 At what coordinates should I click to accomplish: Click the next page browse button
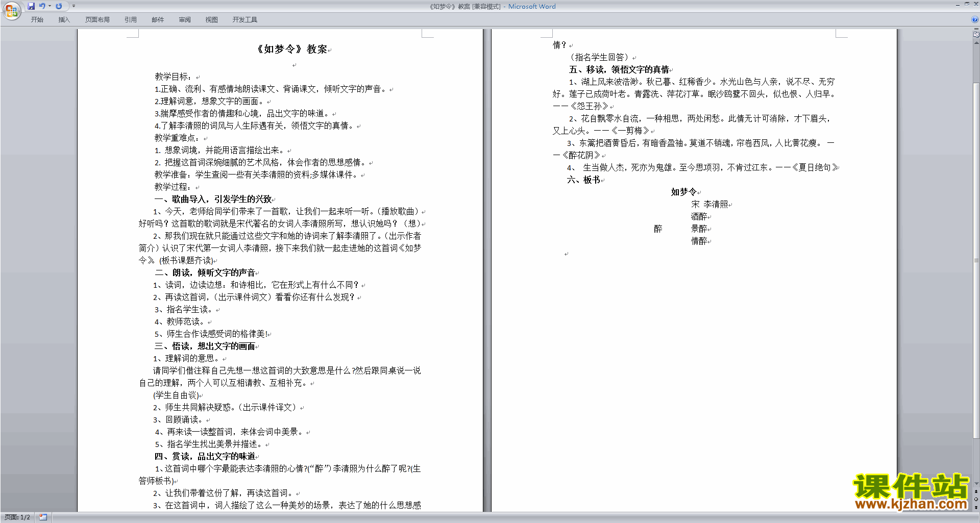coord(976,507)
